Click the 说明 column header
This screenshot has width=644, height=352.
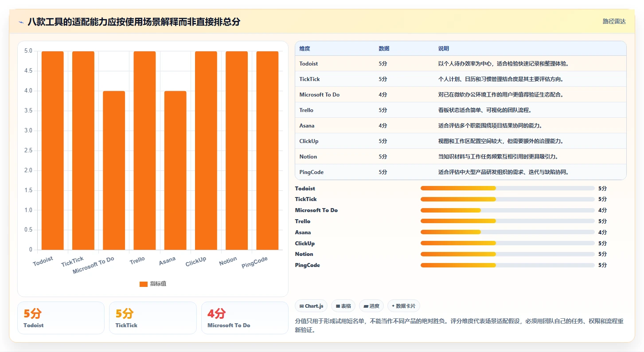coord(444,49)
